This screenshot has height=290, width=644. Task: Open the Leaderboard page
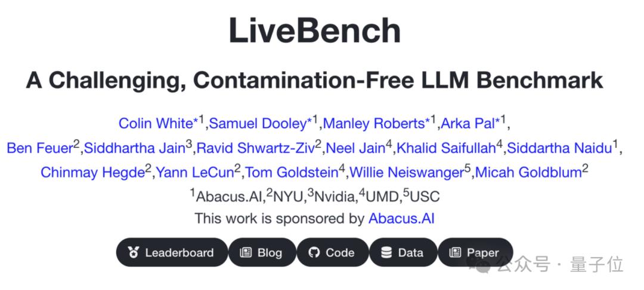(x=172, y=252)
